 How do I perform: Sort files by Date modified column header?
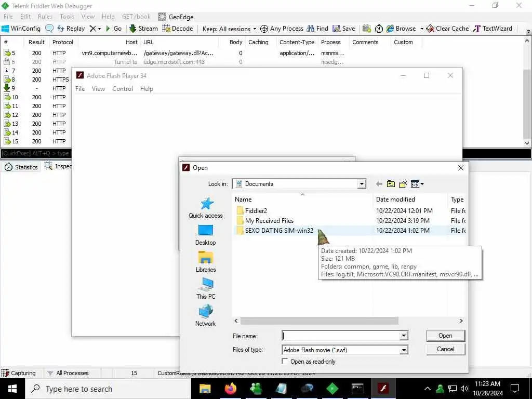pos(410,199)
